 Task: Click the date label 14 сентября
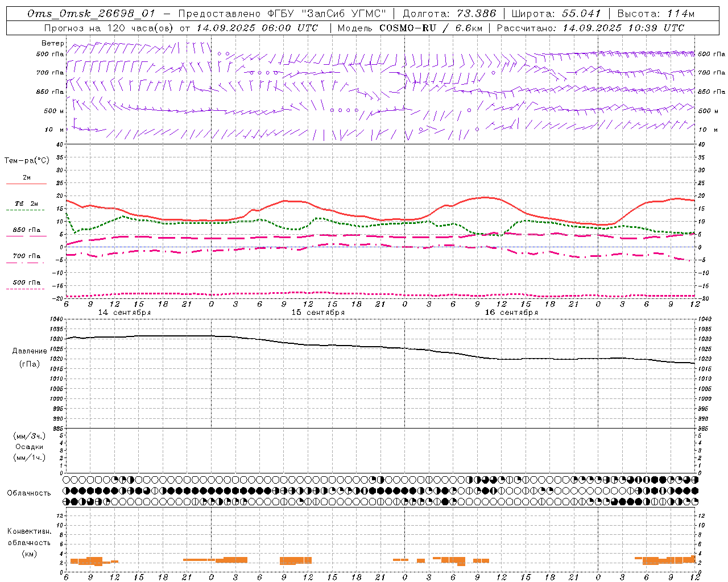pos(125,313)
